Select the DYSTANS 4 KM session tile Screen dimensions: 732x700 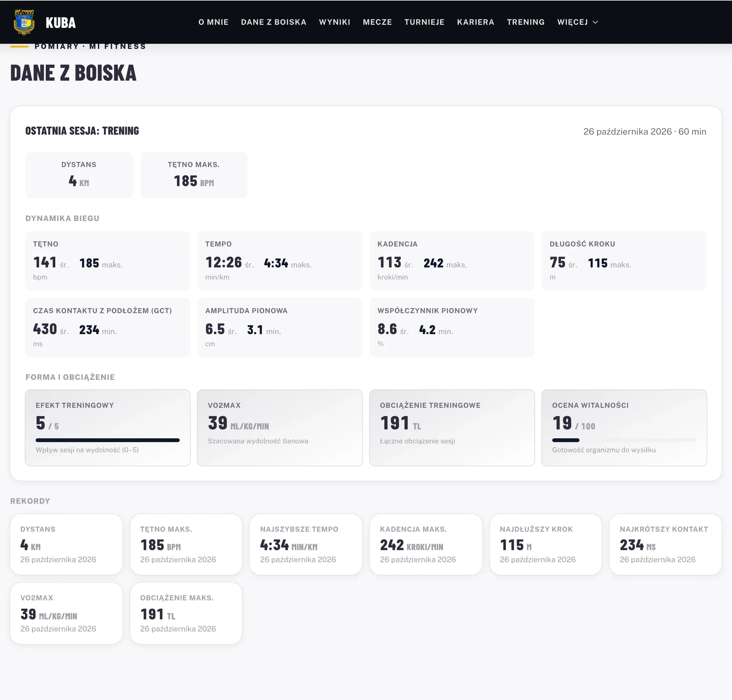pos(79,175)
